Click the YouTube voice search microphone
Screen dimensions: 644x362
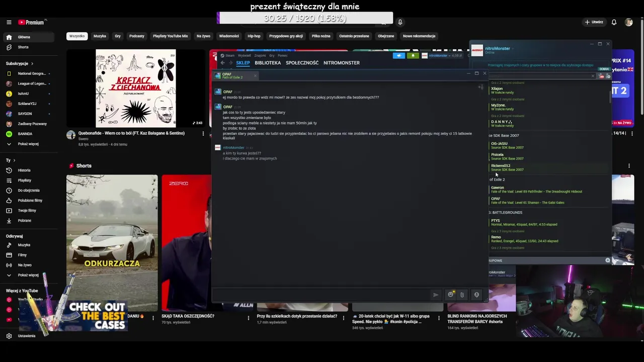tap(400, 22)
